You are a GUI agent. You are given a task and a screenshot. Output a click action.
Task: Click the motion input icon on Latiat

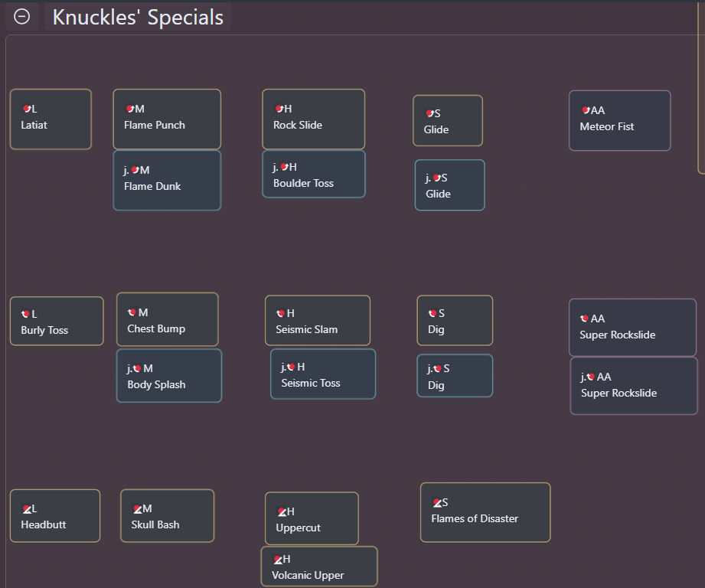click(x=27, y=109)
